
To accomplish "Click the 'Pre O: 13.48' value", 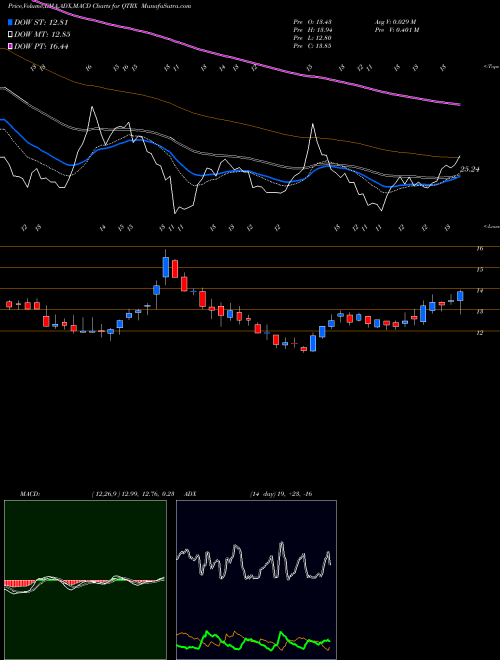I will [312, 22].
